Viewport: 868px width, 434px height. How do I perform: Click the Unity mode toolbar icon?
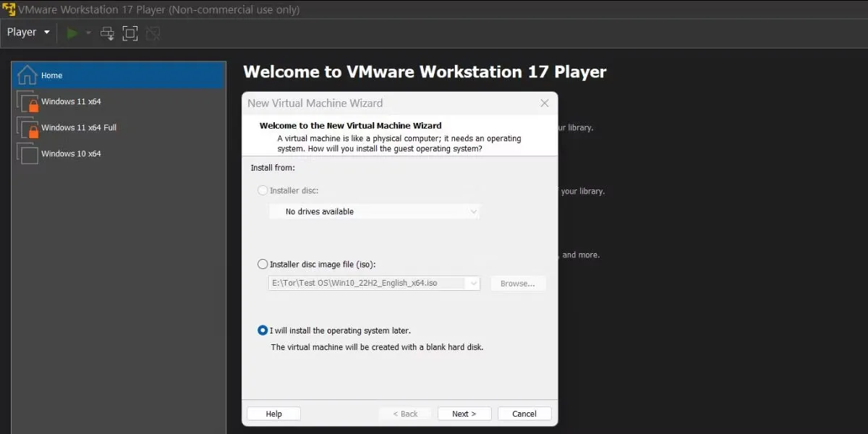153,33
